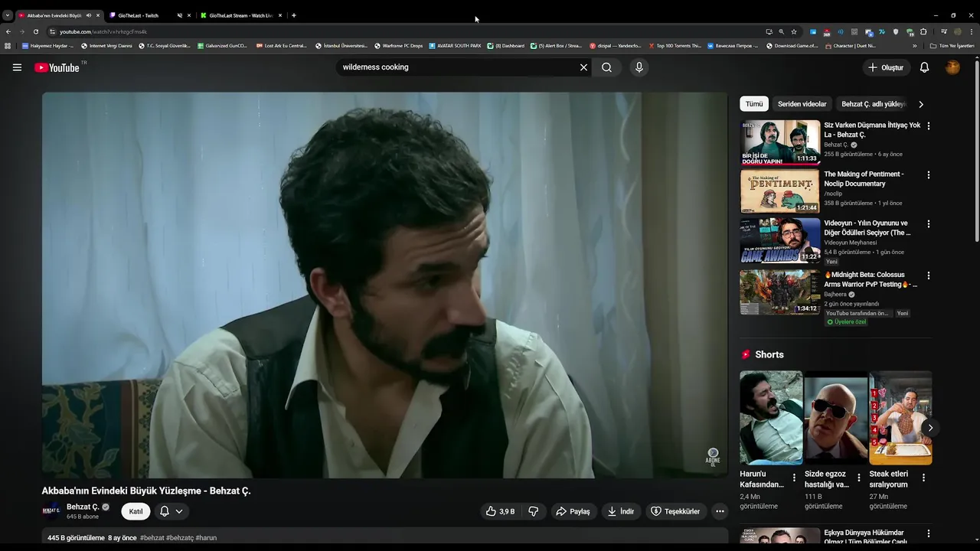The width and height of the screenshot is (980, 551).
Task: Close the GioTheLast Twitch tab
Action: [189, 15]
